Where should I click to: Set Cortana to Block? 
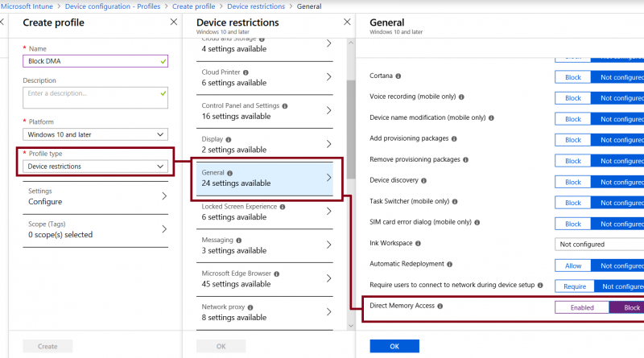click(573, 77)
